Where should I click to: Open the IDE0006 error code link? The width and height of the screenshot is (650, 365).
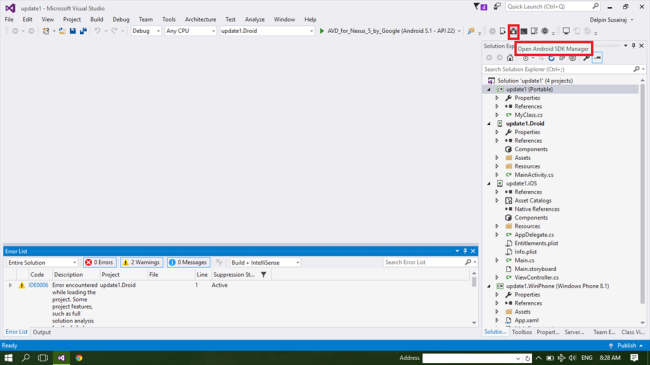(x=38, y=285)
